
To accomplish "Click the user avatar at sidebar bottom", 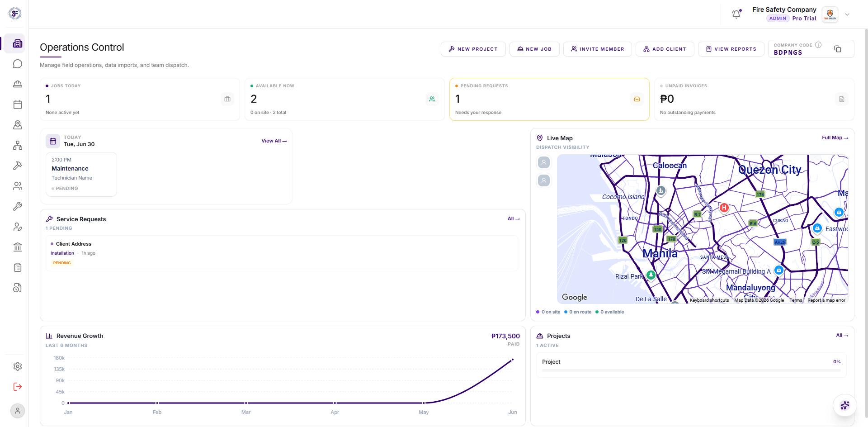I will tap(18, 411).
